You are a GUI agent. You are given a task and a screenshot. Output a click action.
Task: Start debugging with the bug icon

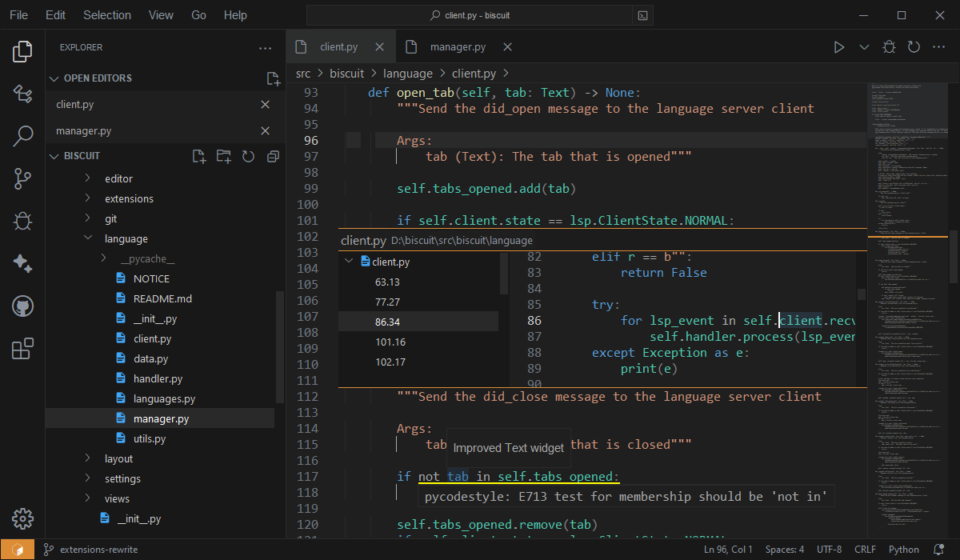tap(888, 46)
